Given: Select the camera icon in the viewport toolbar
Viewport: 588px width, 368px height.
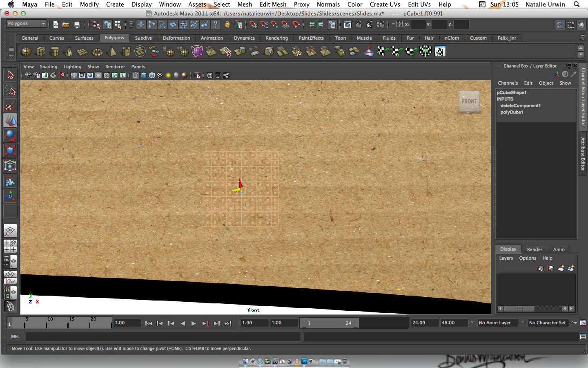Looking at the screenshot, I should pos(28,75).
